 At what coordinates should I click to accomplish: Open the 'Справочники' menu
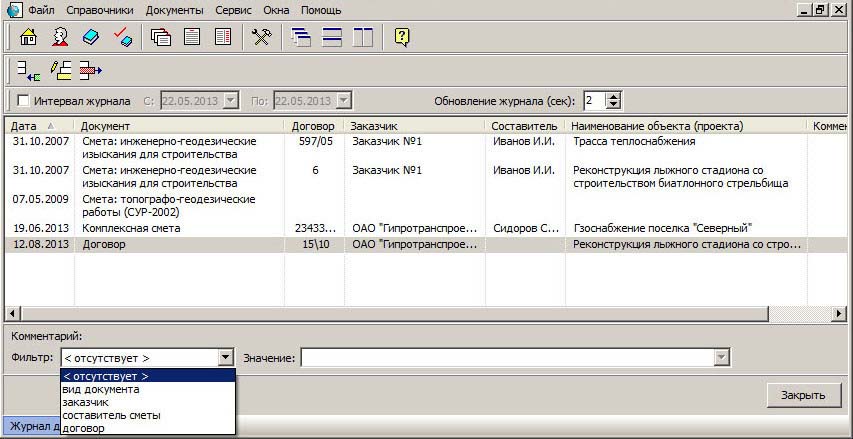click(x=101, y=10)
